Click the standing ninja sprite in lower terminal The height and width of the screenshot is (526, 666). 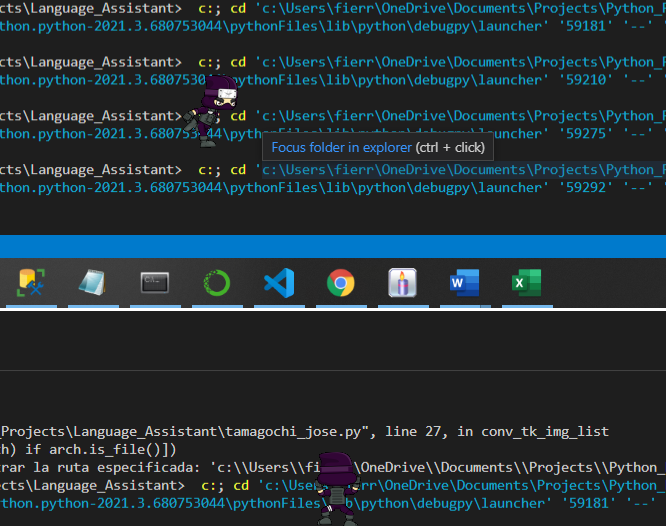coord(336,489)
